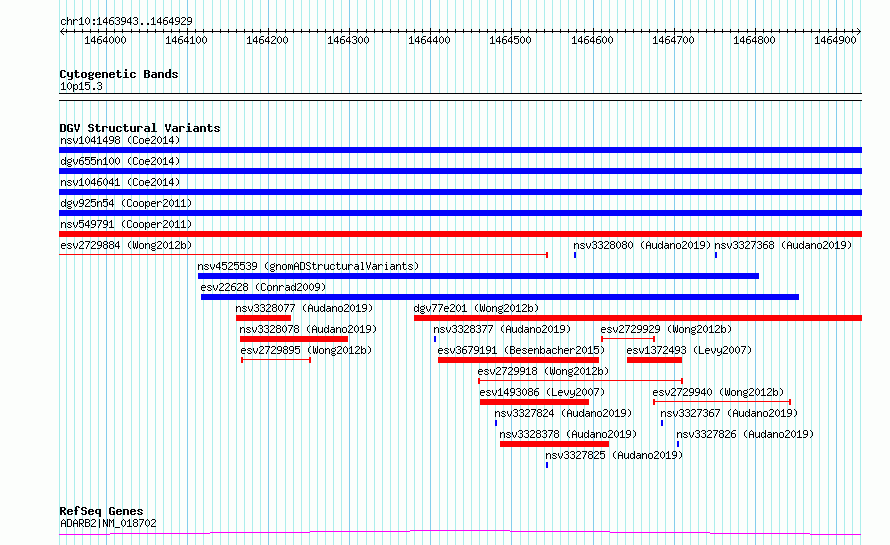890x545 pixels.
Task: Click nsv3327826 (Audano2019) label
Action: tap(745, 434)
